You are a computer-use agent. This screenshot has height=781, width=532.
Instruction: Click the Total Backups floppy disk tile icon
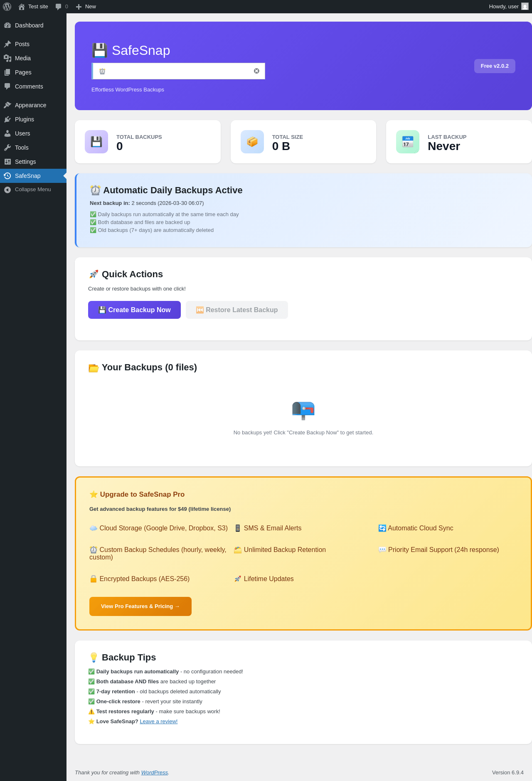coord(96,142)
